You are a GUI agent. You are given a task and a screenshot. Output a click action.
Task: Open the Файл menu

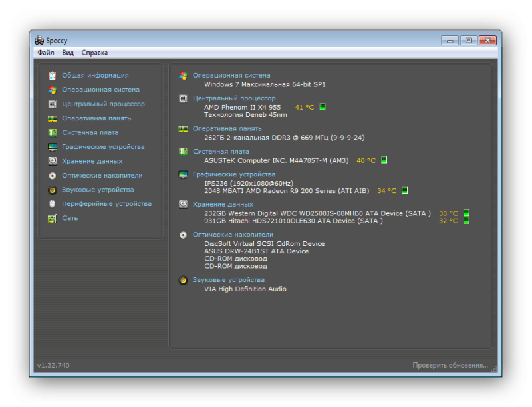(x=46, y=53)
